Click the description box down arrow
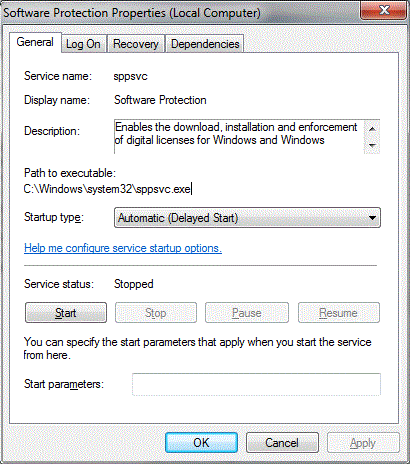This screenshot has height=464, width=410. [x=372, y=145]
